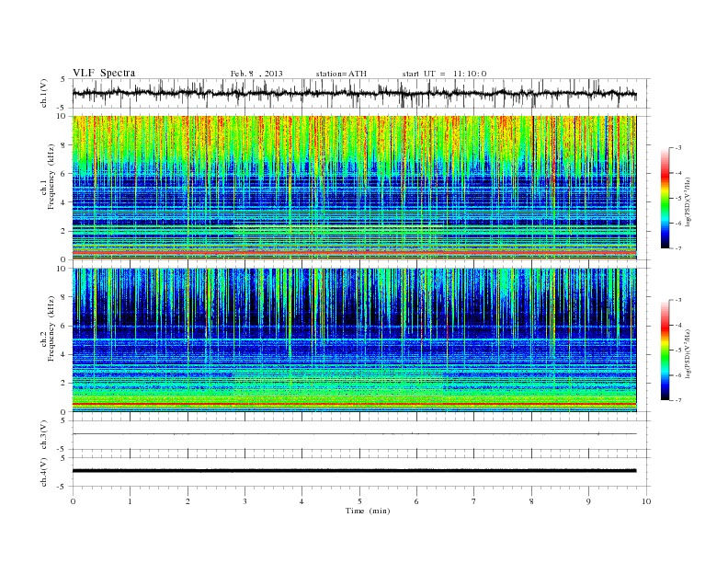Click the "ch.4(V)" axis label

[44, 472]
